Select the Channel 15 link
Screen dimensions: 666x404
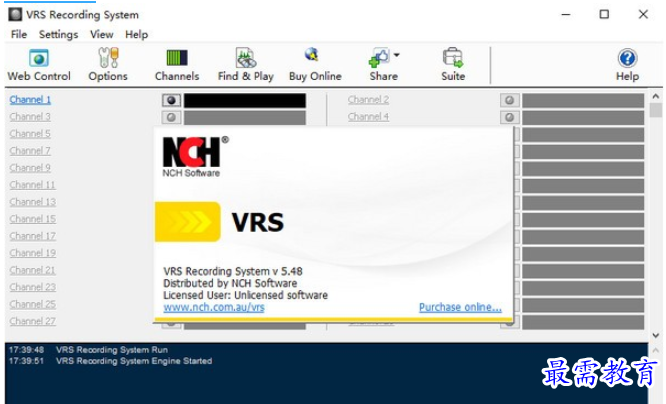33,219
